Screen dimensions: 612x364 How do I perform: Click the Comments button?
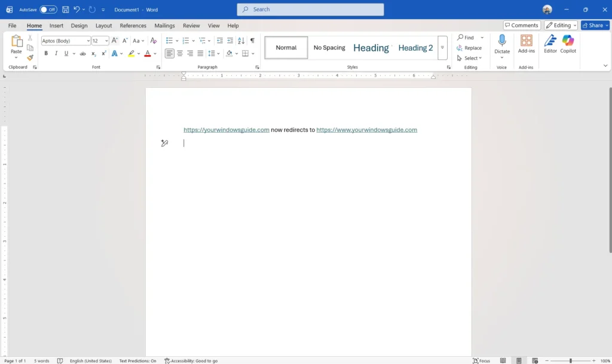pos(522,25)
